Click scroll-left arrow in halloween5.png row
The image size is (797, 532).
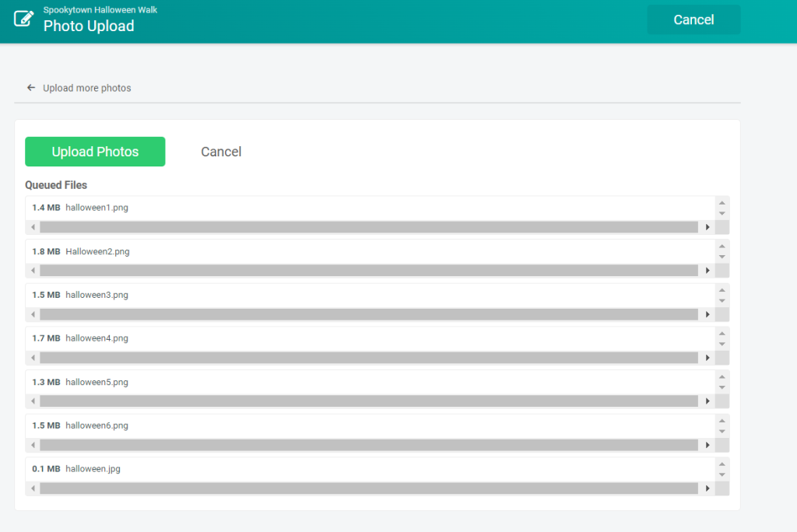point(33,401)
